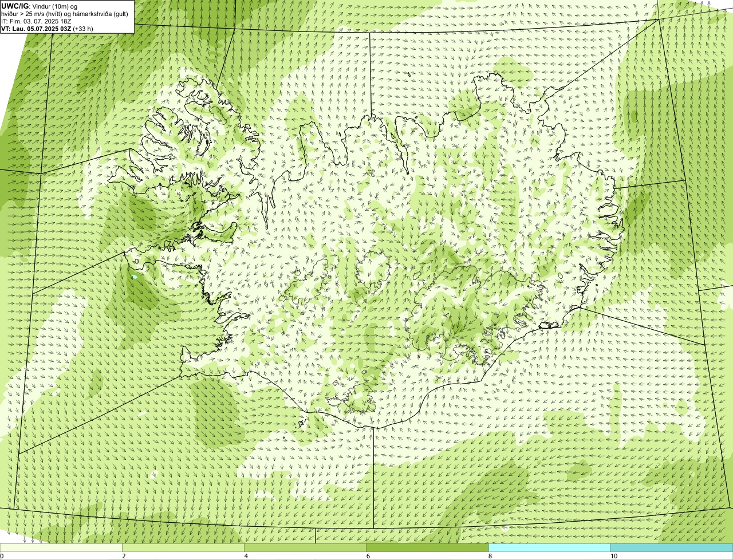Click the "8" label under the color scale

coord(490,556)
